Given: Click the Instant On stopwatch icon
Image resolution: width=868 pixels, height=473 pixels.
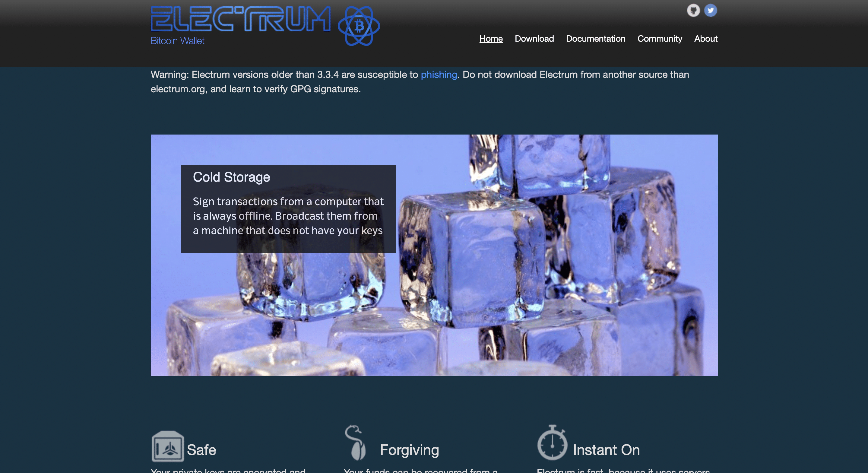Looking at the screenshot, I should point(551,443).
